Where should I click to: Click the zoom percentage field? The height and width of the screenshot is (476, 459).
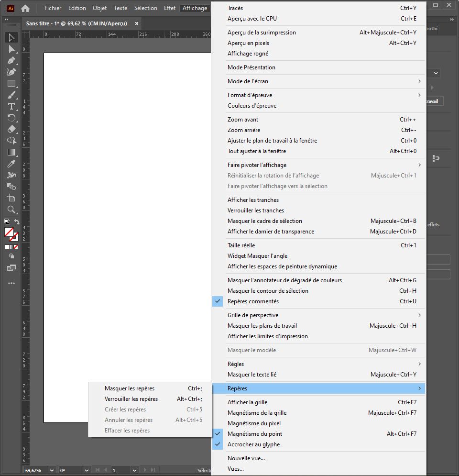34,471
